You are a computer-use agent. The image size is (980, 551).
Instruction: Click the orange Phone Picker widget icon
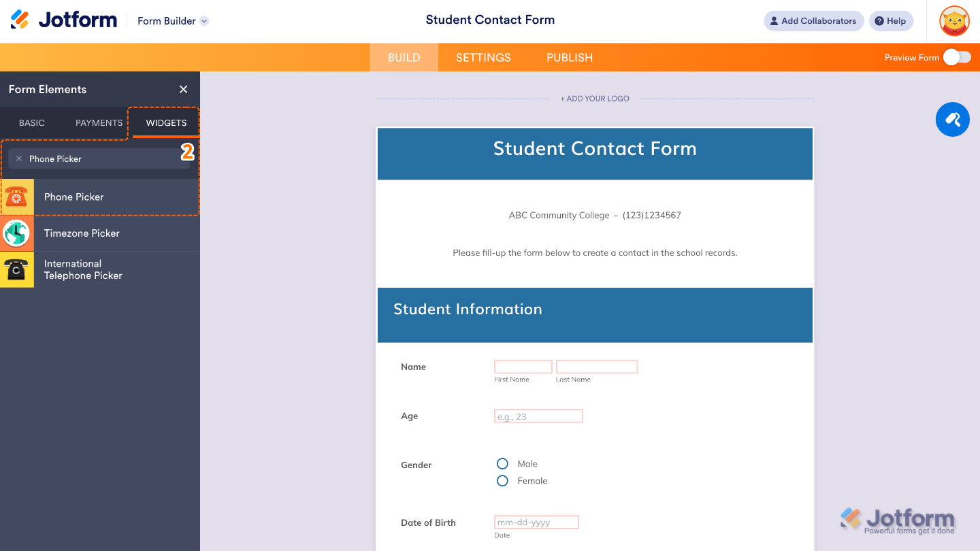click(16, 197)
